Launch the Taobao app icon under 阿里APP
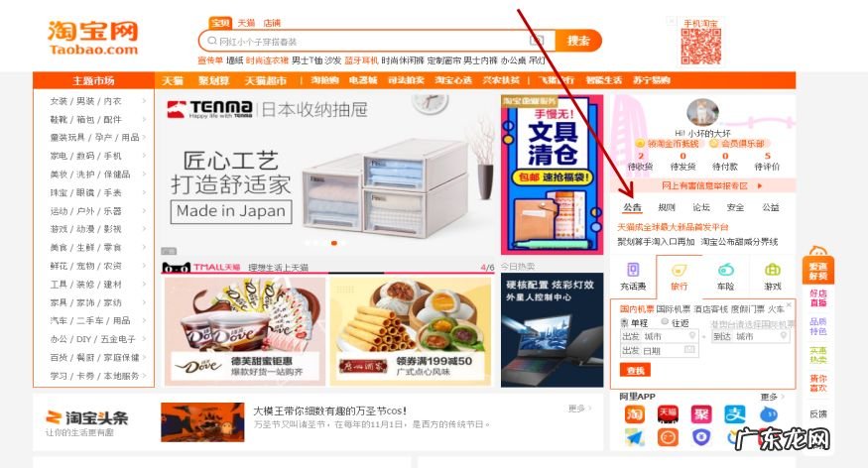The height and width of the screenshot is (468, 868). (635, 414)
